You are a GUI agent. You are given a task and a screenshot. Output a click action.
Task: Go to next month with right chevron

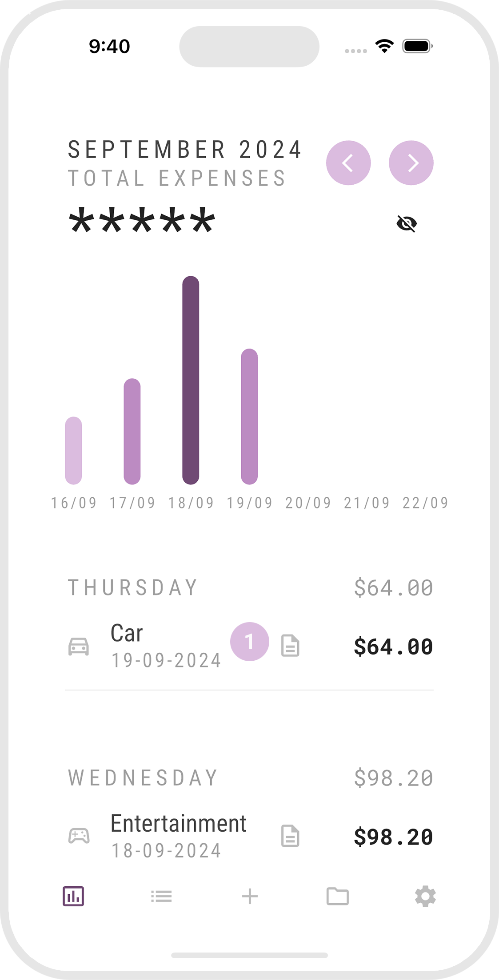(x=411, y=163)
